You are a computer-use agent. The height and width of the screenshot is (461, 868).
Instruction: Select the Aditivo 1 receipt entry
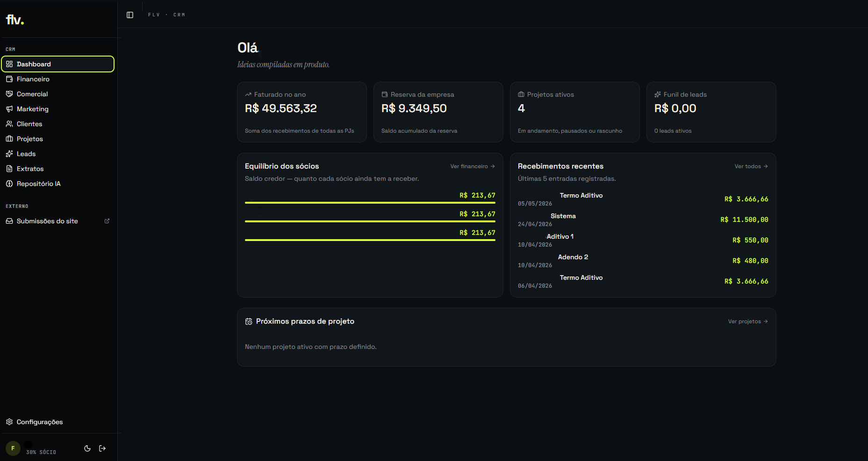(x=643, y=240)
